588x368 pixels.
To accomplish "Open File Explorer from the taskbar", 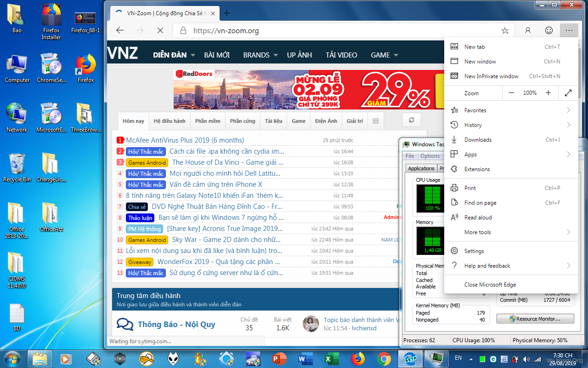I will [x=40, y=358].
